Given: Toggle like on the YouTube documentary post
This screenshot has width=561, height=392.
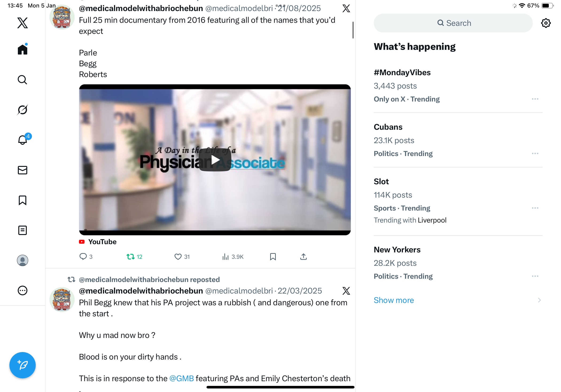Looking at the screenshot, I should (x=178, y=257).
